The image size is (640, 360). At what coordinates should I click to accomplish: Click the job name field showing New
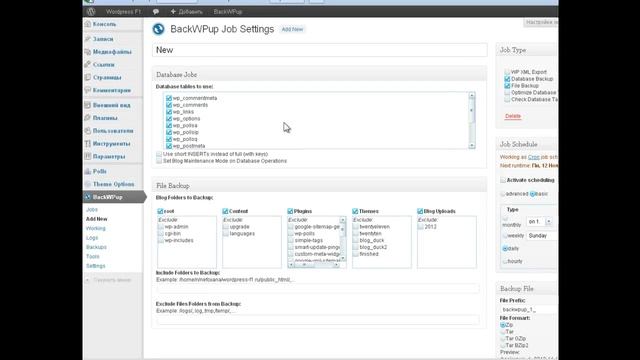[320, 50]
